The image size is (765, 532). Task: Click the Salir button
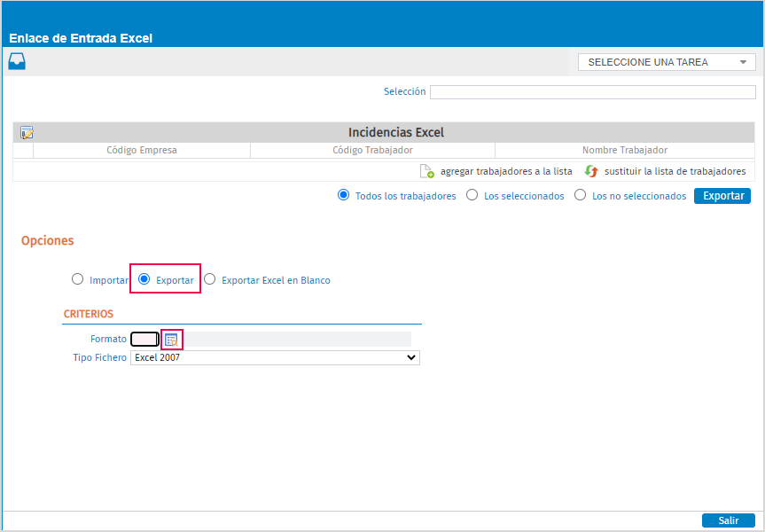click(729, 520)
